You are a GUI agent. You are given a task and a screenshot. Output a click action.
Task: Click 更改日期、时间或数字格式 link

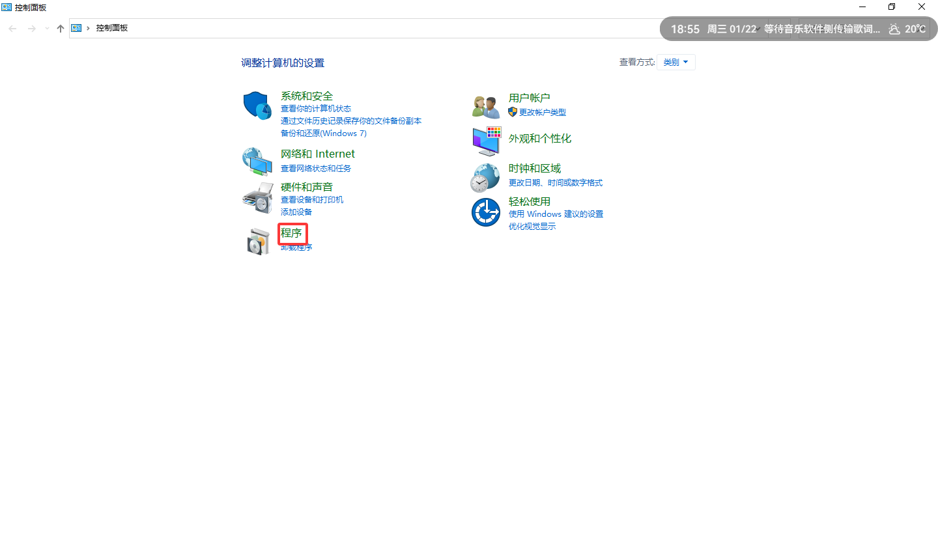coord(555,183)
